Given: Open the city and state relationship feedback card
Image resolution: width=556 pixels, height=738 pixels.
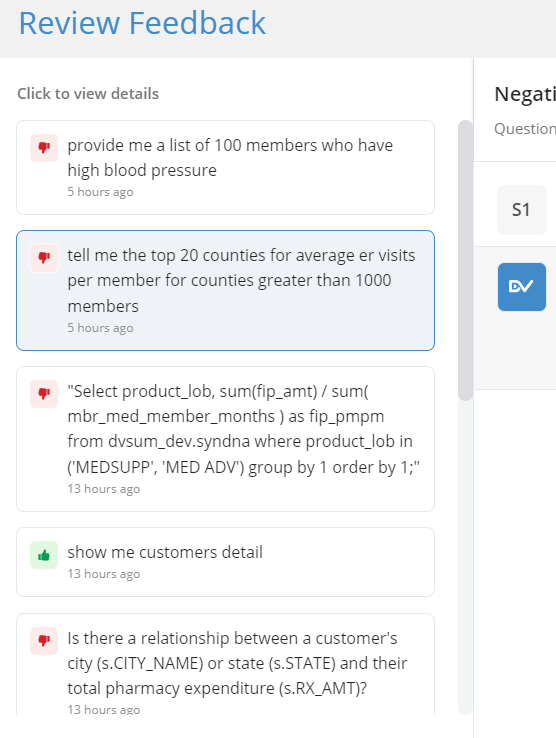Looking at the screenshot, I should coord(226,664).
